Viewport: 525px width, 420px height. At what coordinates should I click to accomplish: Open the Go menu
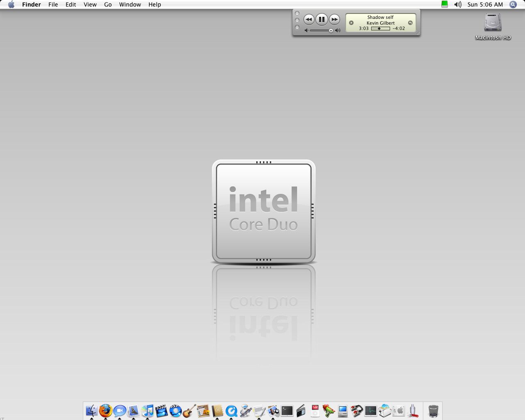click(108, 5)
